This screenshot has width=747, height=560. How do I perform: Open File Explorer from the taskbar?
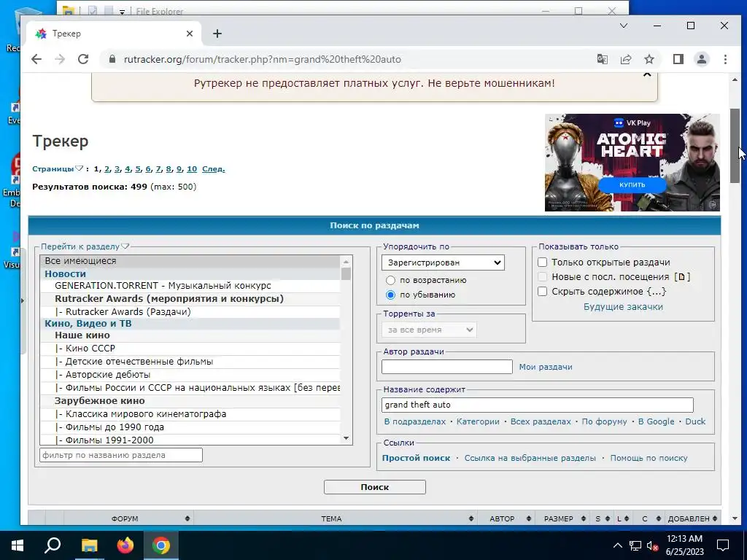pos(89,545)
